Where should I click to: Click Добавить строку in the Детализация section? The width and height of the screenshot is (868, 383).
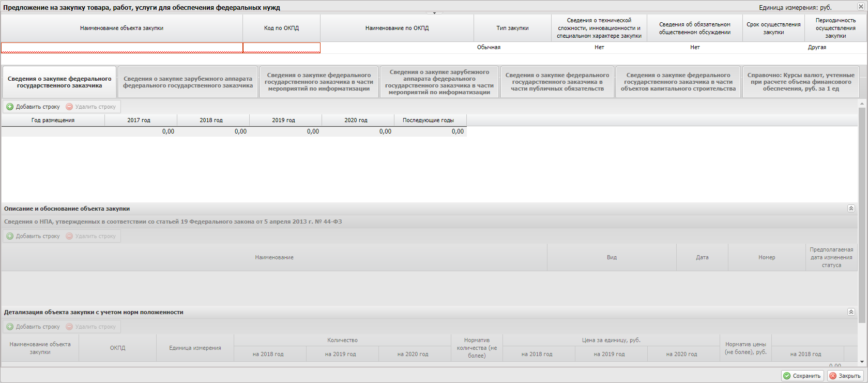[x=33, y=327]
